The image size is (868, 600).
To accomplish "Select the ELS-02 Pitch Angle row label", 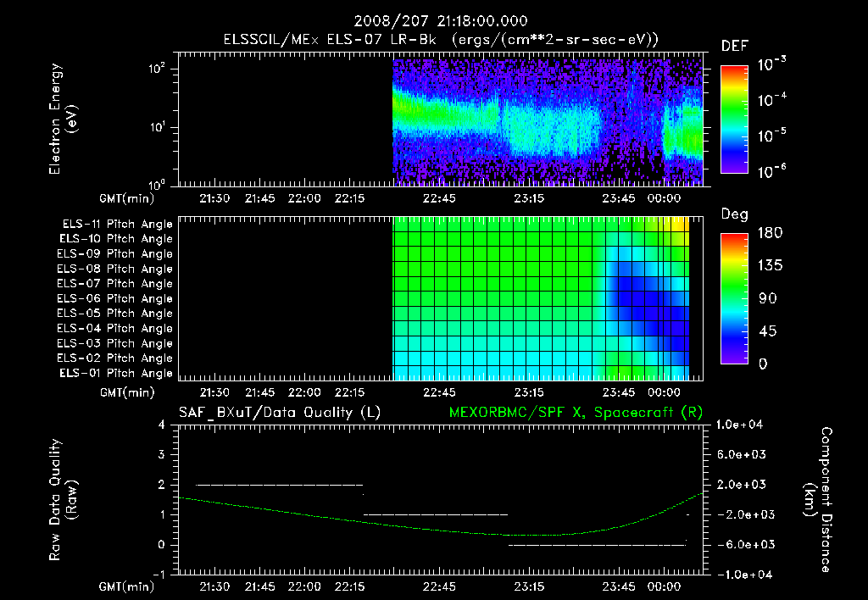I will [114, 358].
